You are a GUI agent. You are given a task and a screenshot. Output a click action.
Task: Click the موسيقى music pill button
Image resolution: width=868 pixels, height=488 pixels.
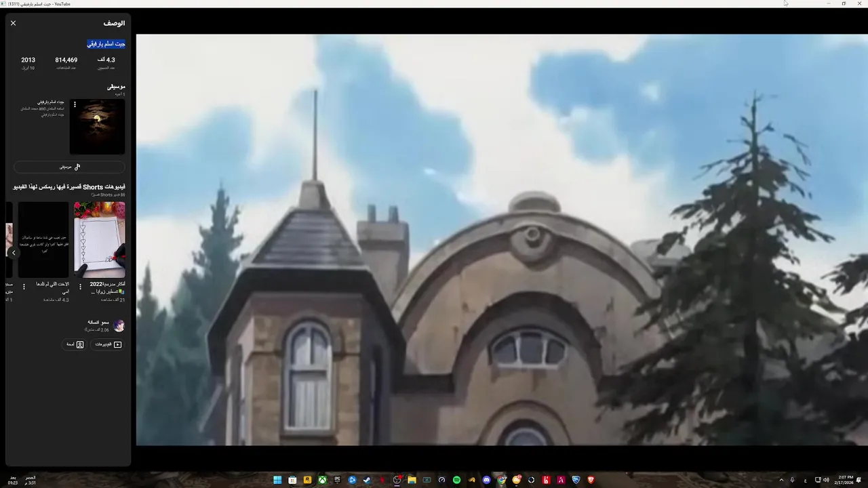(x=69, y=167)
